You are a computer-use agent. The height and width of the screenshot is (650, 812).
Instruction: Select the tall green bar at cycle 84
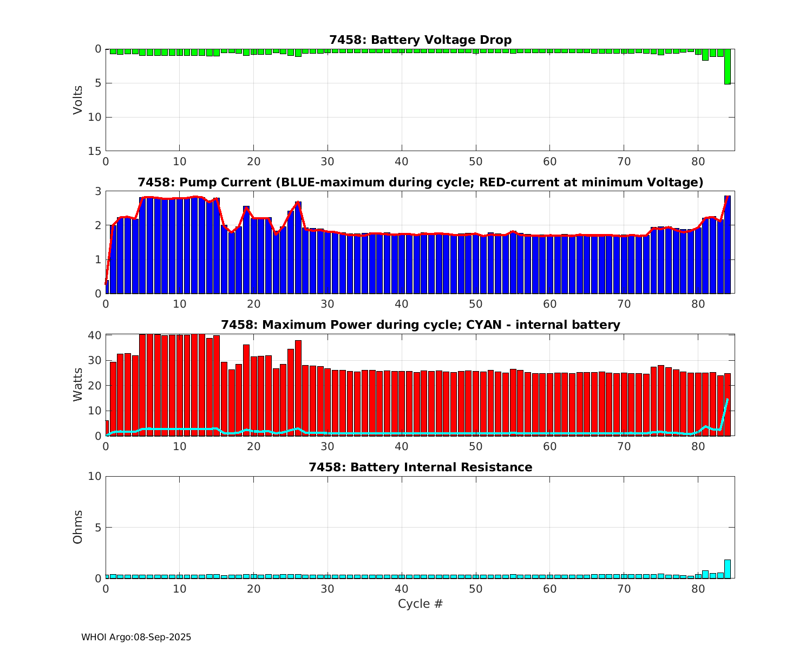(728, 67)
